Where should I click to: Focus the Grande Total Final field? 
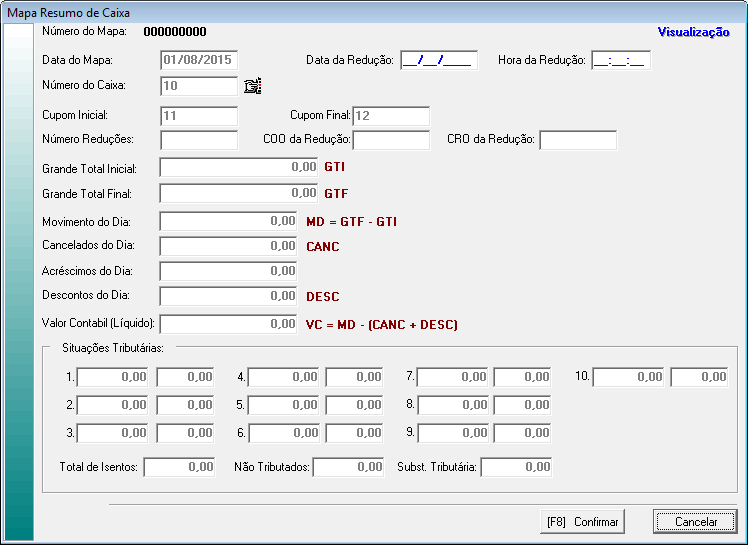pyautogui.click(x=239, y=193)
